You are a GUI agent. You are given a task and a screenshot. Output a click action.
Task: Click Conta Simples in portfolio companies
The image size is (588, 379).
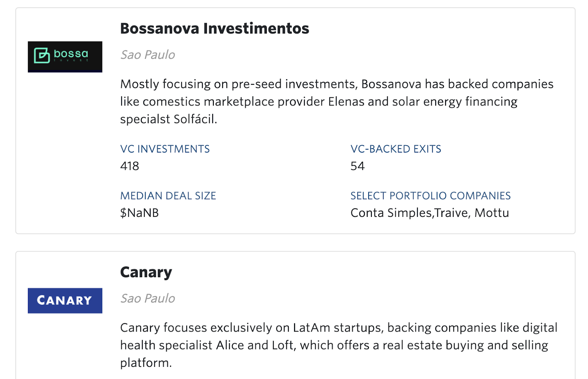click(391, 213)
